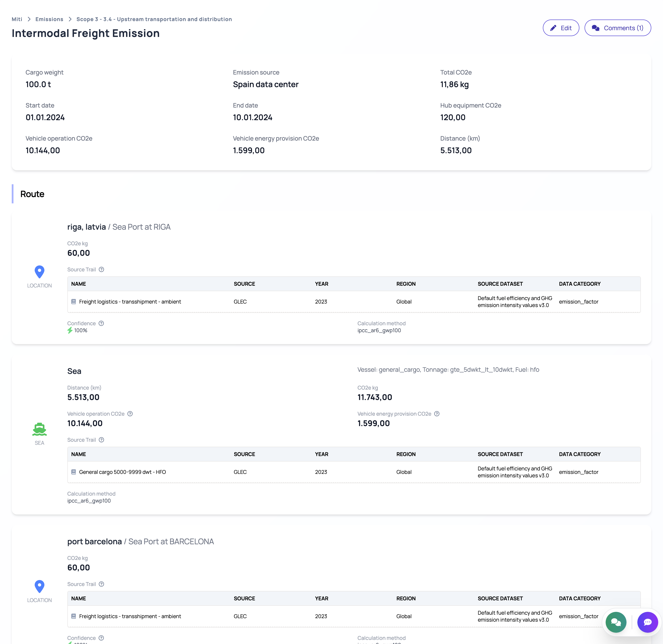This screenshot has height=644, width=663.
Task: Click the NAME column header in Riga table
Action: point(78,284)
